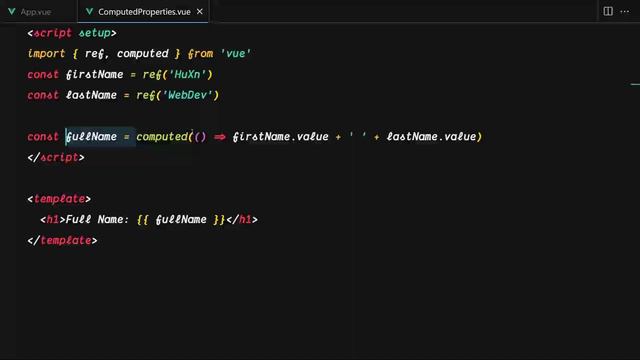Viewport: 640px width, 360px height.
Task: Click lastName.value in the arrow function
Action: [431, 137]
